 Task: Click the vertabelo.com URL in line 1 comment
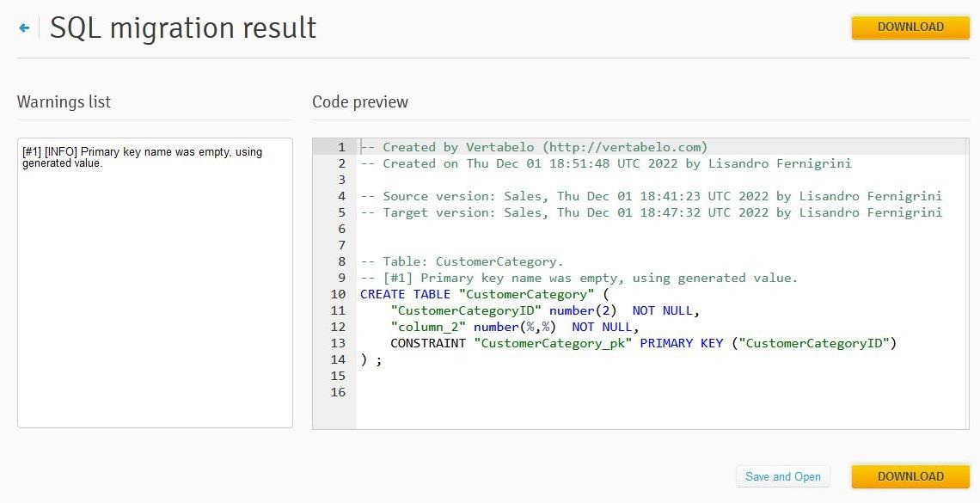tap(625, 147)
